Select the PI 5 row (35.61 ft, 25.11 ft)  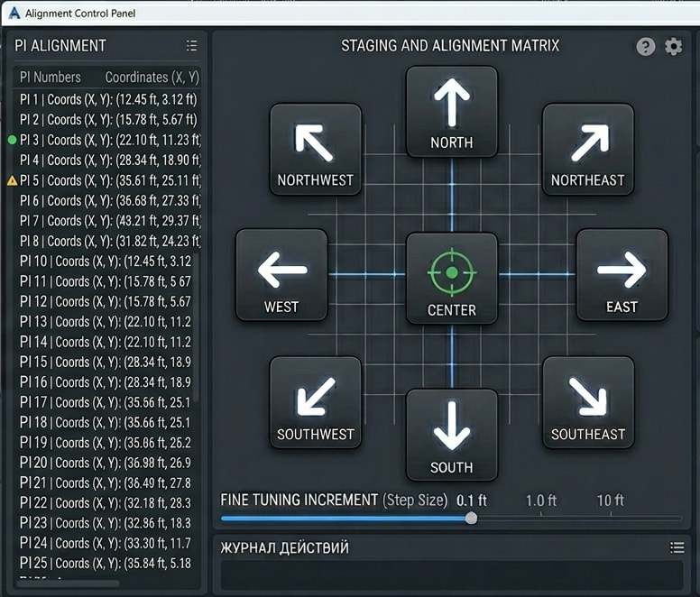point(107,180)
